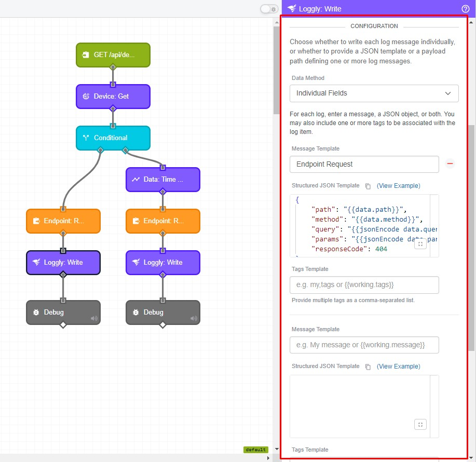Click the Device: Get node gear icon

point(86,96)
